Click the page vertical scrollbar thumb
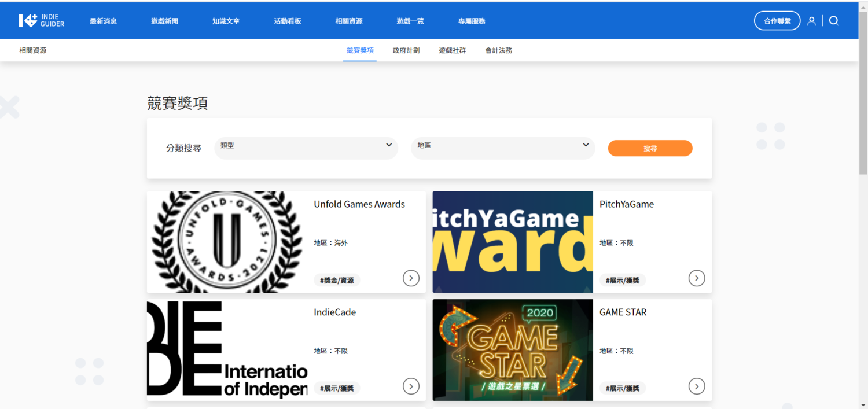 [x=863, y=93]
